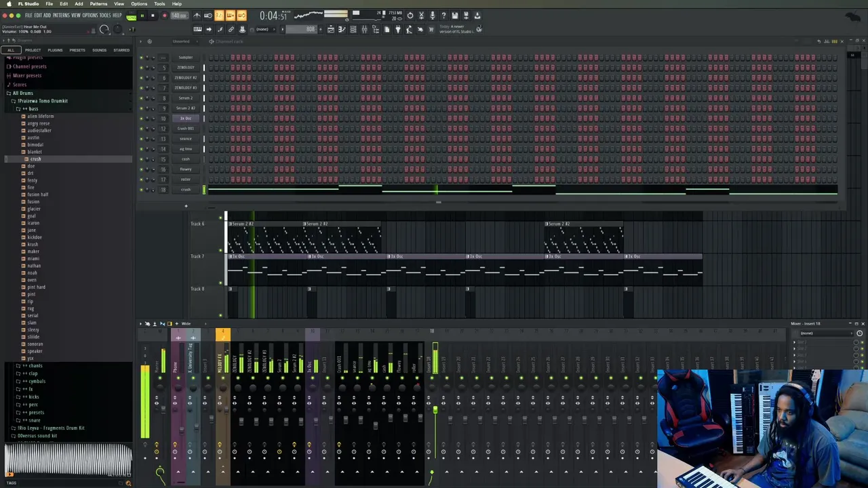The image size is (868, 488).
Task: Collapse the !Praizewa Tomo Drumkit folder
Action: pyautogui.click(x=42, y=100)
